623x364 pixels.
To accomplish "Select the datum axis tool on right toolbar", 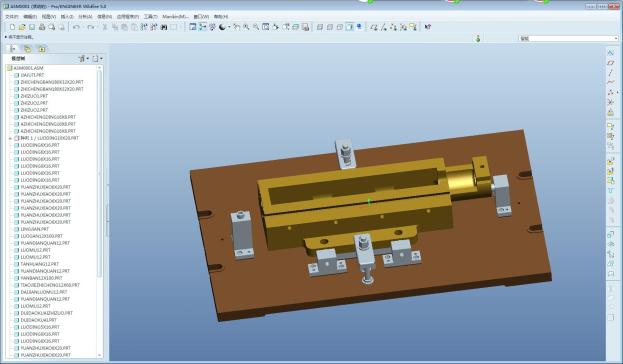I will pos(611,73).
